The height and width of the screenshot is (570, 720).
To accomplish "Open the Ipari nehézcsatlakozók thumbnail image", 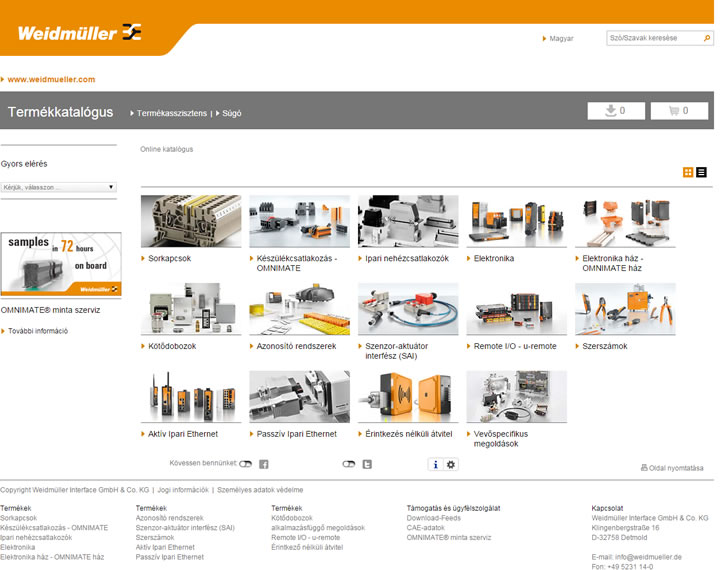I will pyautogui.click(x=408, y=221).
